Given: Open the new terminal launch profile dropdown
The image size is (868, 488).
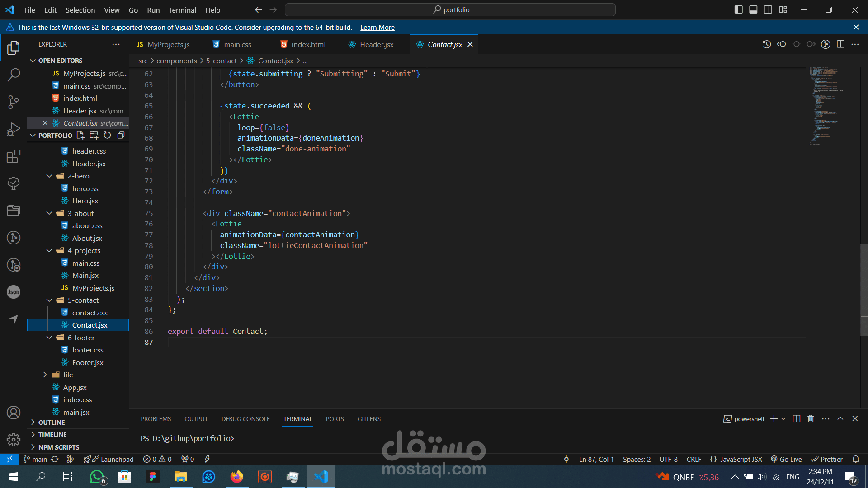Looking at the screenshot, I should click(x=783, y=419).
